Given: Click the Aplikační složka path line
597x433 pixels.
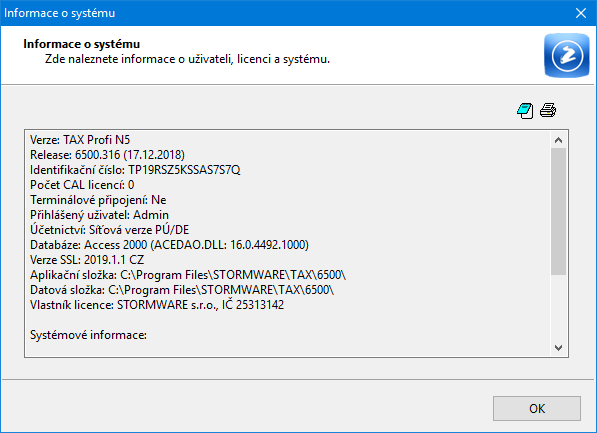Looking at the screenshot, I should click(x=188, y=275).
